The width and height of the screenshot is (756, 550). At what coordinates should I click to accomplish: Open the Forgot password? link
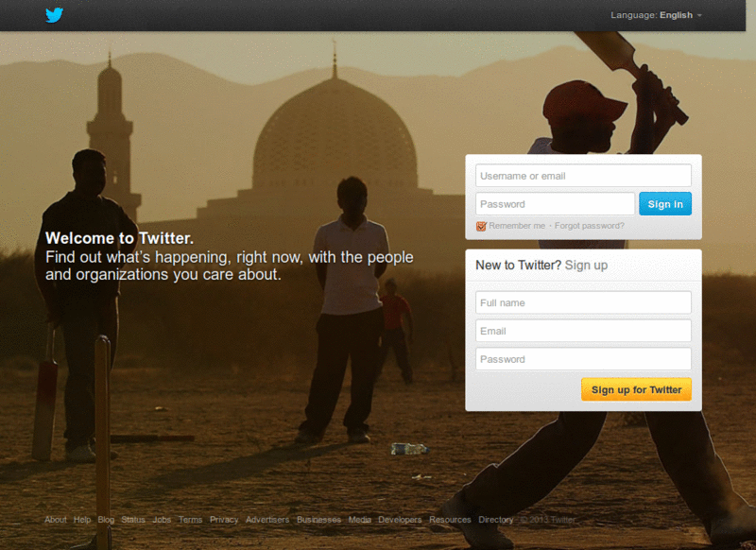(589, 226)
